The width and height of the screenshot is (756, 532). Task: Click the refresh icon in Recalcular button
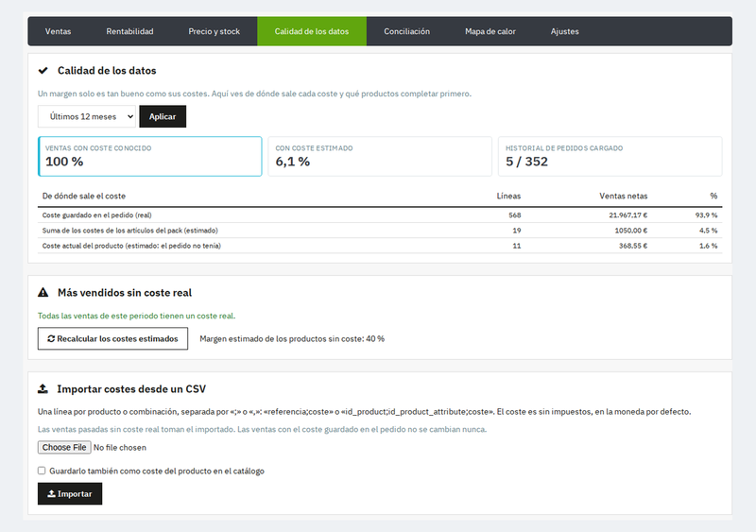(x=51, y=338)
